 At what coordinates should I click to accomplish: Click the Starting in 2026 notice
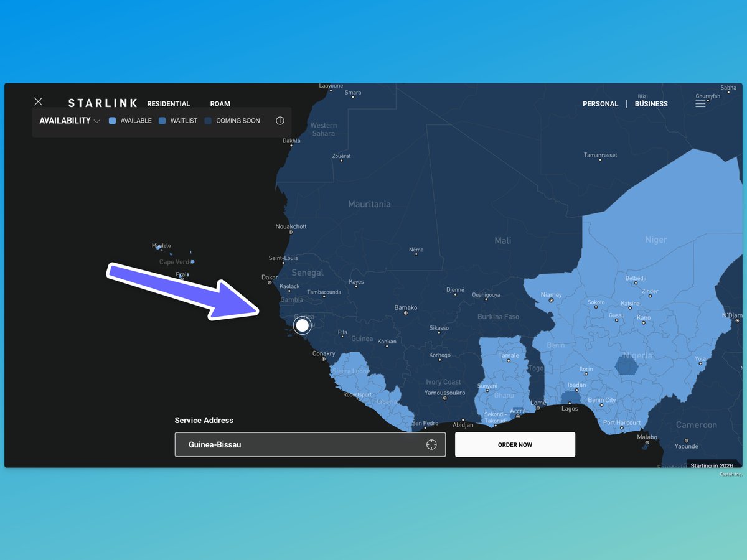(712, 465)
